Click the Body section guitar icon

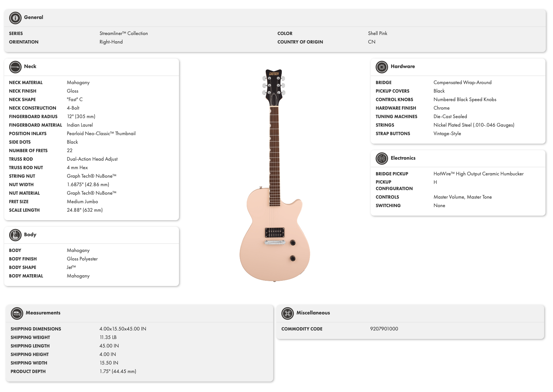click(x=15, y=235)
